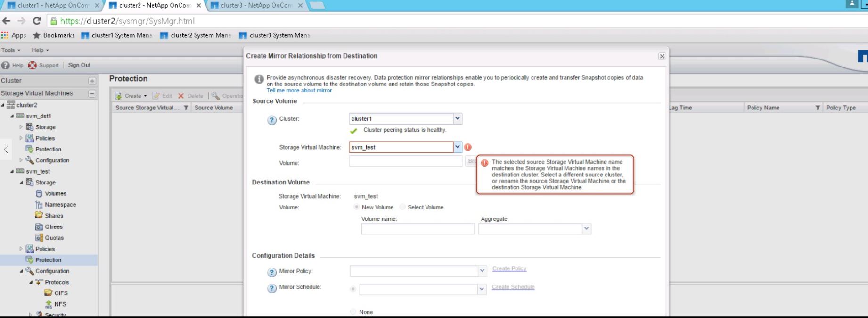Click the Source Volume column header
The width and height of the screenshot is (868, 318).
213,108
